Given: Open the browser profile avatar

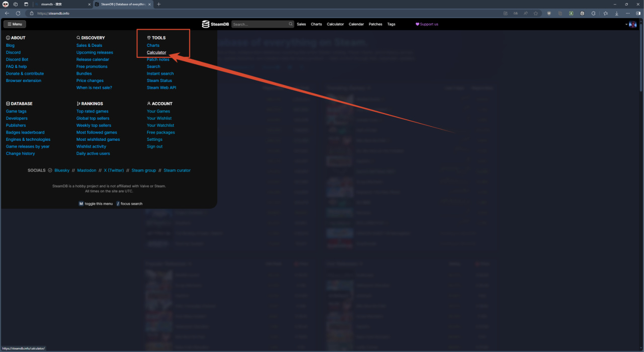Looking at the screenshot, I should (6, 4).
